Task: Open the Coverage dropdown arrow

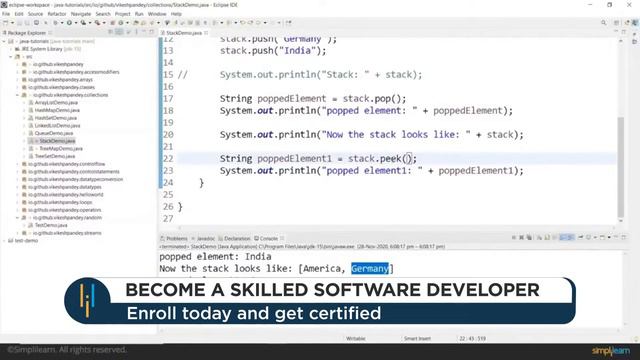Action: pos(90,23)
